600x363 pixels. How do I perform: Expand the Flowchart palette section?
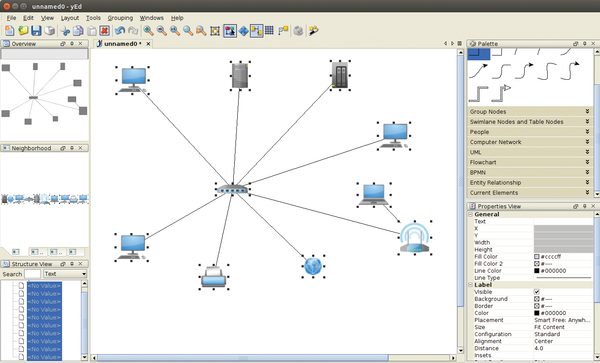pyautogui.click(x=530, y=162)
